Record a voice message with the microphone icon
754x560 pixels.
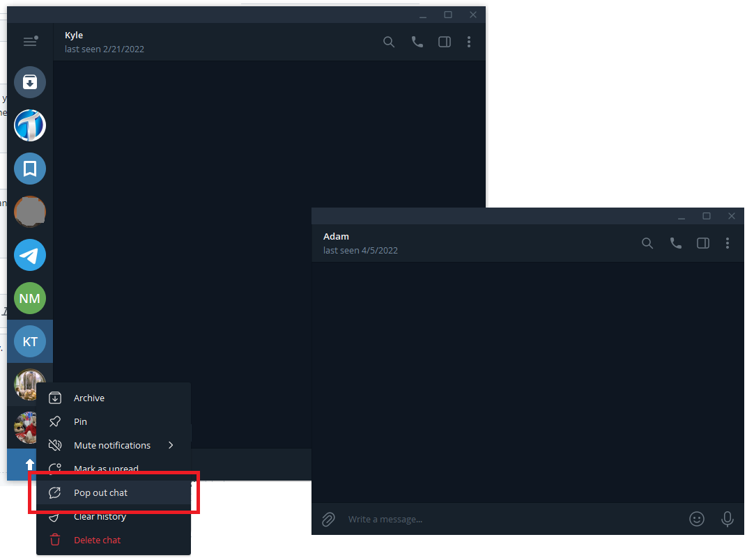[x=728, y=519]
